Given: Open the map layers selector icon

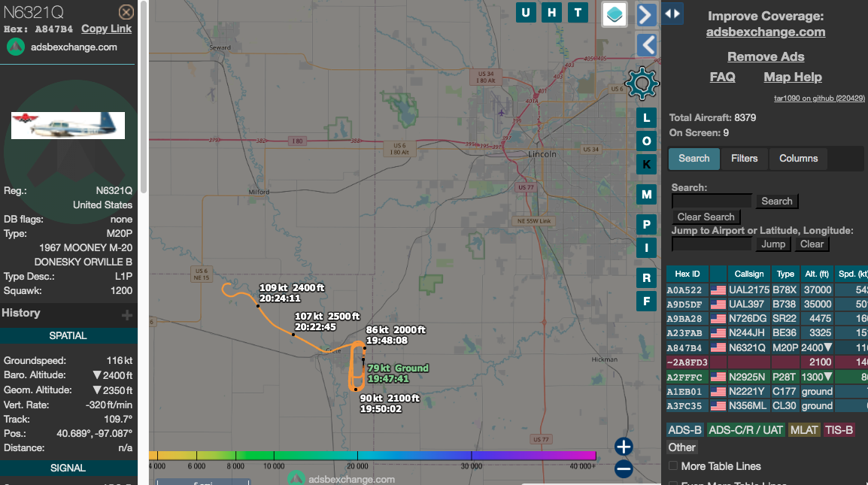Looking at the screenshot, I should click(615, 14).
